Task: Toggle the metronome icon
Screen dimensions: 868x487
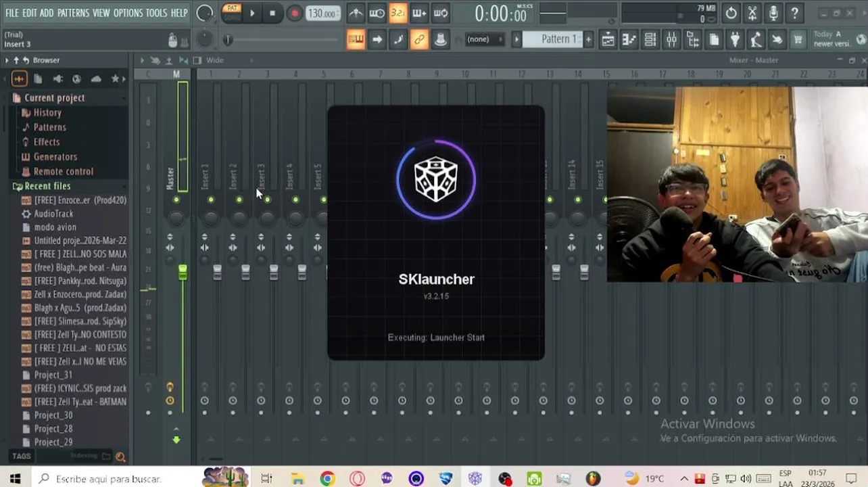Action: coord(356,13)
